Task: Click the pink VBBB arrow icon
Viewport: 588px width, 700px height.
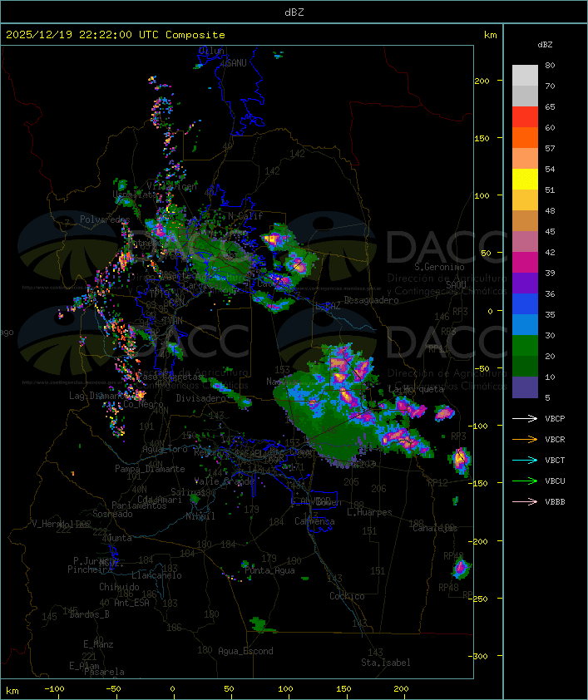Action: (525, 502)
